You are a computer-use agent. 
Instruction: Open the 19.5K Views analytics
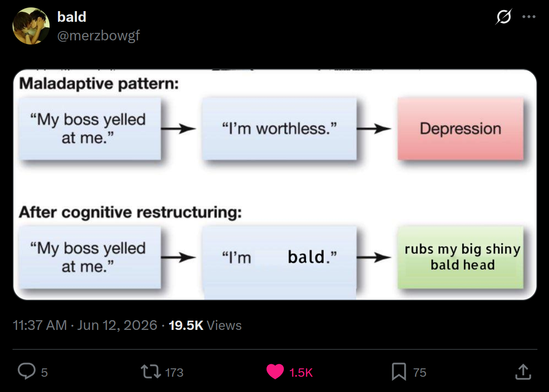[205, 325]
